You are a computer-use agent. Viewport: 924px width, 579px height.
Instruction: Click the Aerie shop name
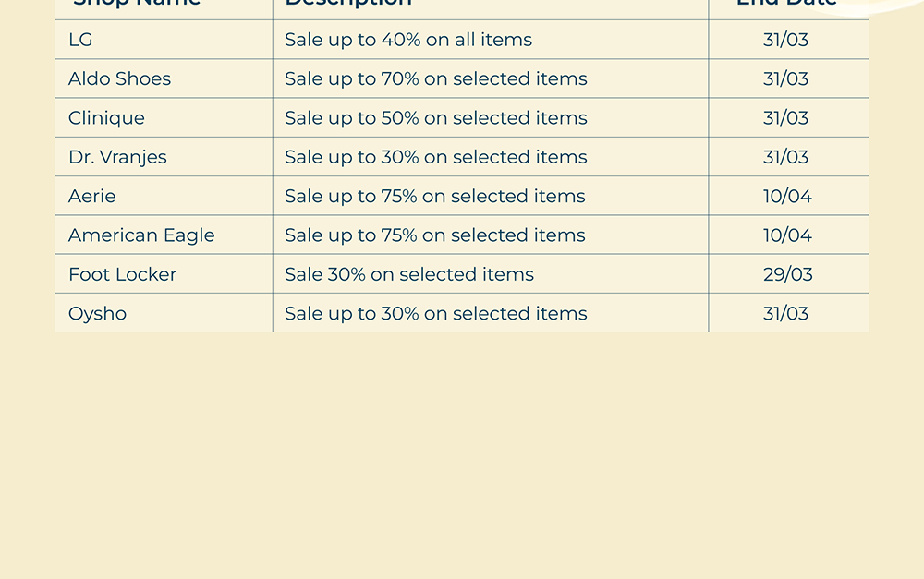91,197
